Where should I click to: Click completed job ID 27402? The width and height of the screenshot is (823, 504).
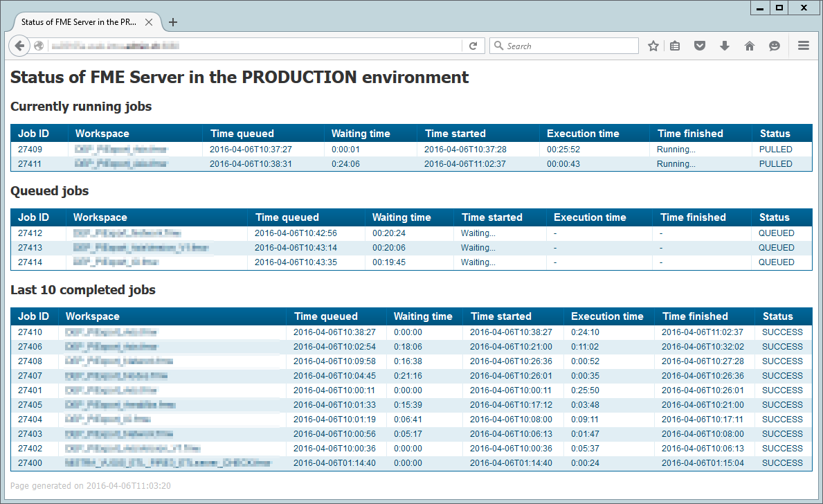coord(30,449)
